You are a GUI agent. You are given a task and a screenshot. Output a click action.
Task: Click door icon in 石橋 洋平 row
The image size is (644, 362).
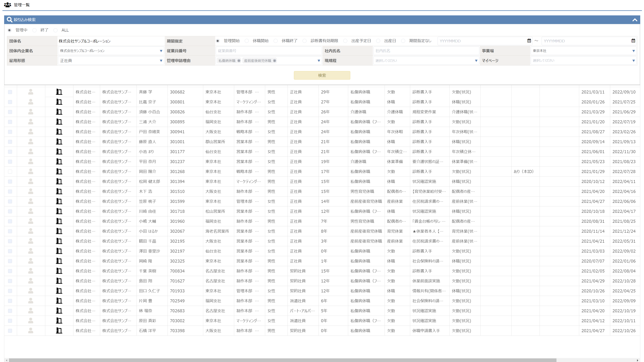[x=59, y=330]
